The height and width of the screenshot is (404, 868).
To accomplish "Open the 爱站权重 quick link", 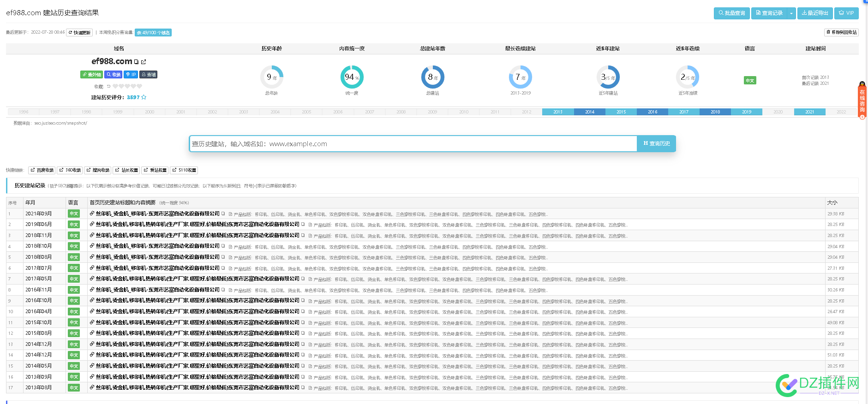I will [x=155, y=170].
